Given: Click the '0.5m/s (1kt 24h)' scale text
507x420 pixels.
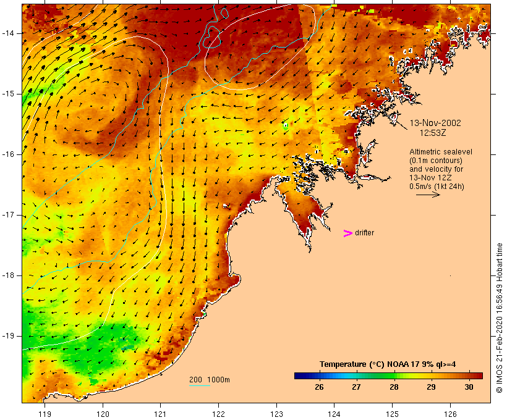Looking at the screenshot, I should click(437, 187).
